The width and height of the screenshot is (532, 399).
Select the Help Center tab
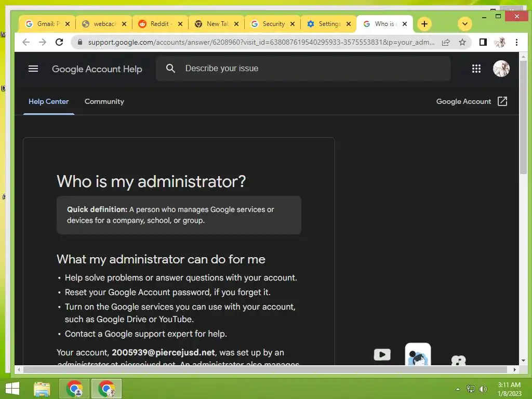[x=48, y=101]
